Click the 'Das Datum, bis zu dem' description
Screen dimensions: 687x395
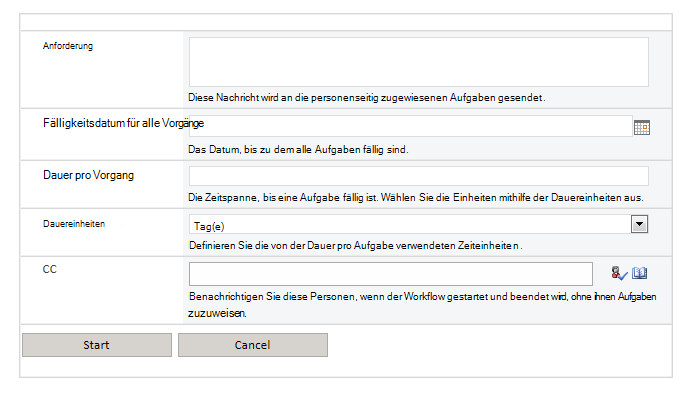tap(298, 149)
